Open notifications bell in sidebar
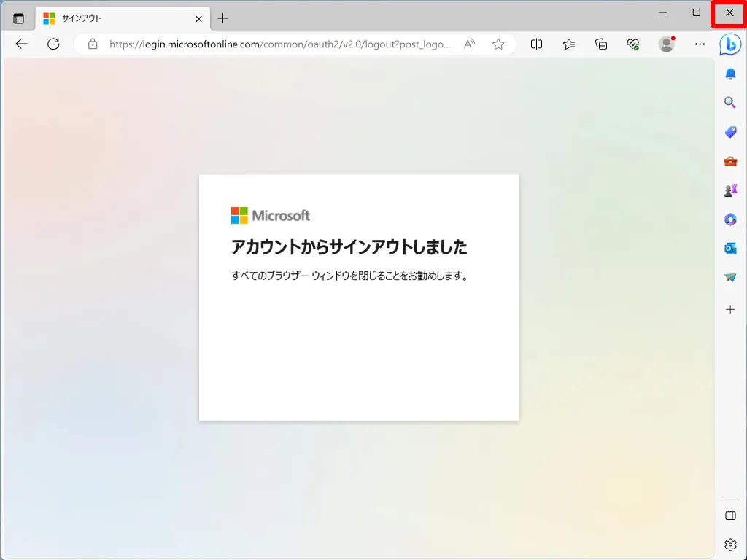This screenshot has width=747, height=560. 730,74
